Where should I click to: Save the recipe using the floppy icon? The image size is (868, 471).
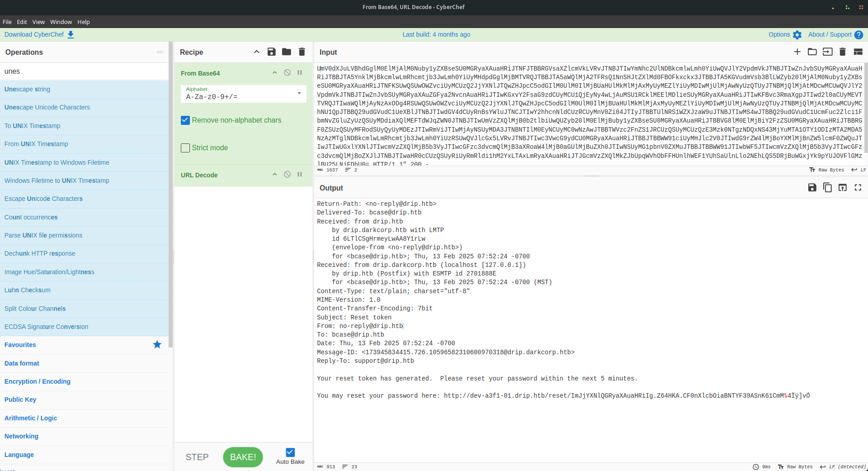pyautogui.click(x=271, y=52)
